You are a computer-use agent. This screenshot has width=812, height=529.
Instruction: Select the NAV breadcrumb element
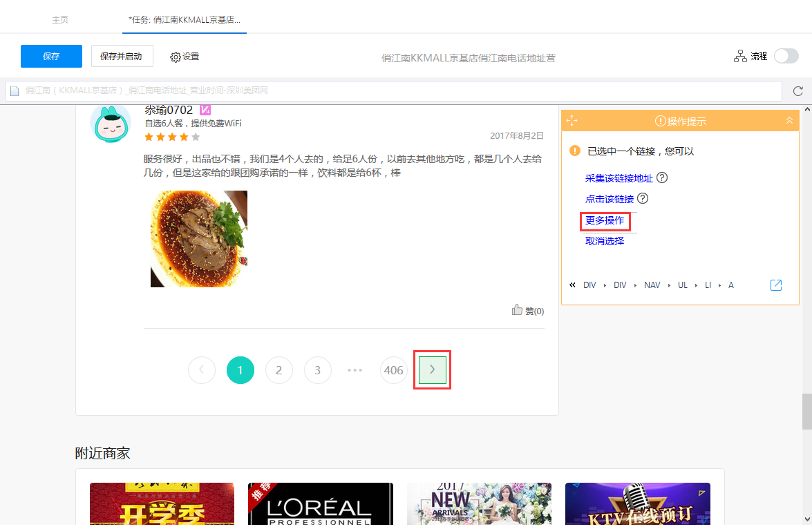click(x=652, y=285)
